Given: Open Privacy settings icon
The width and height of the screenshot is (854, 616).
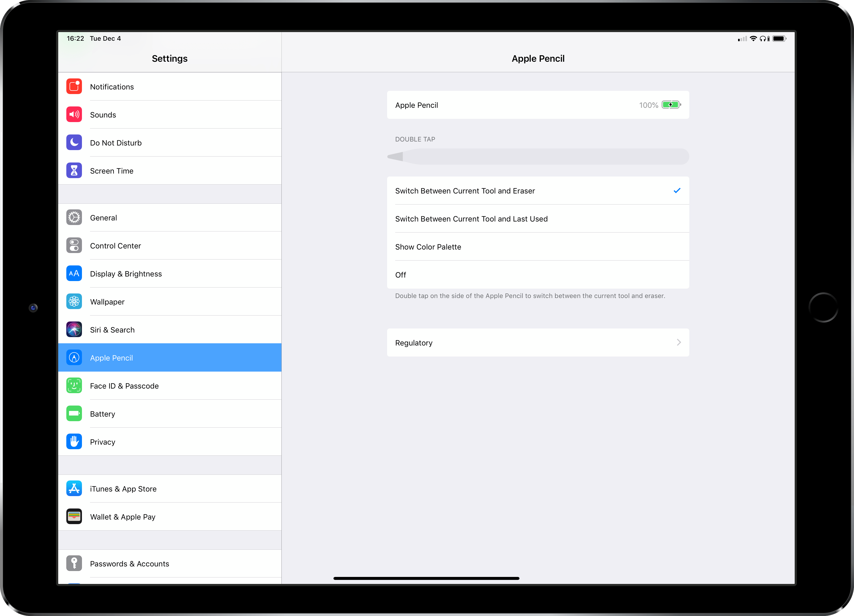Looking at the screenshot, I should pyautogui.click(x=74, y=441).
